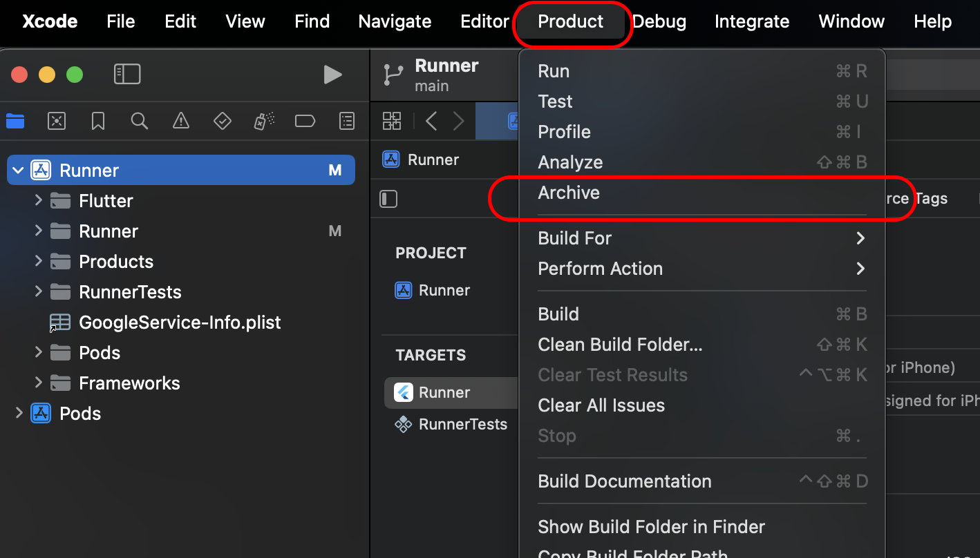This screenshot has height=558, width=980.
Task: Expand the RunnerTests folder
Action: (39, 291)
